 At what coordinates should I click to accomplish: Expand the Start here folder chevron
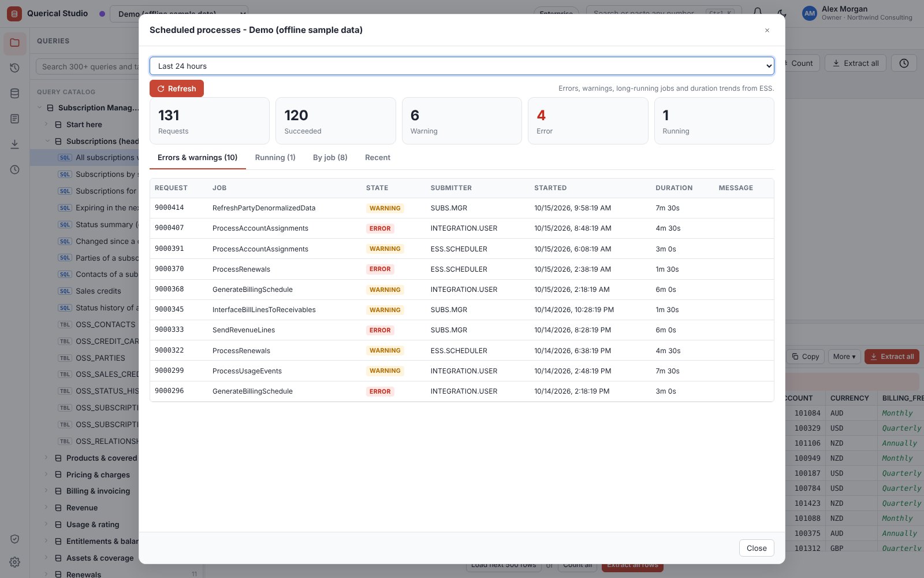[x=47, y=124]
